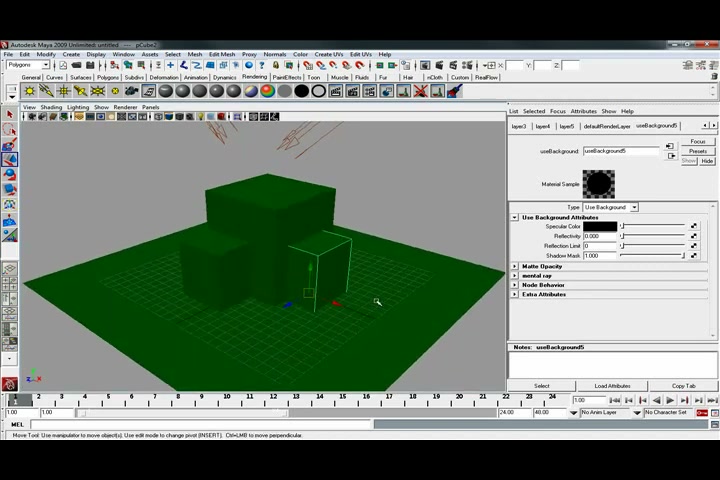This screenshot has height=480, width=720.
Task: Toggle snap to grids magnet icon
Action: [308, 65]
